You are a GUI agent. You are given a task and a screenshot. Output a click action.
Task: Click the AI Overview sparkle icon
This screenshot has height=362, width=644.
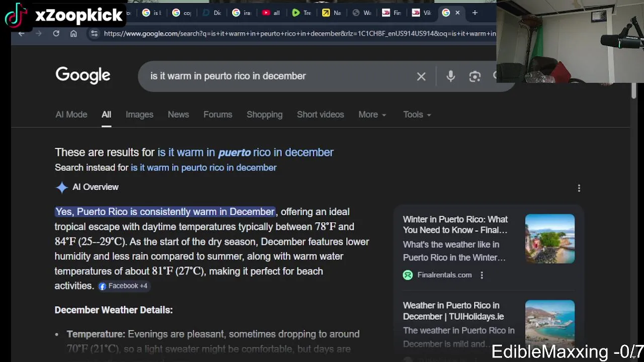61,187
